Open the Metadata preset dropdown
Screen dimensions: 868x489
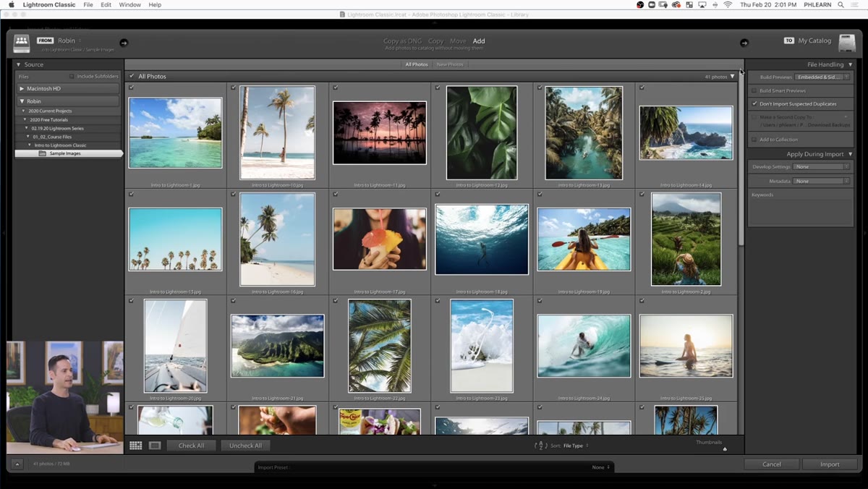pos(822,181)
